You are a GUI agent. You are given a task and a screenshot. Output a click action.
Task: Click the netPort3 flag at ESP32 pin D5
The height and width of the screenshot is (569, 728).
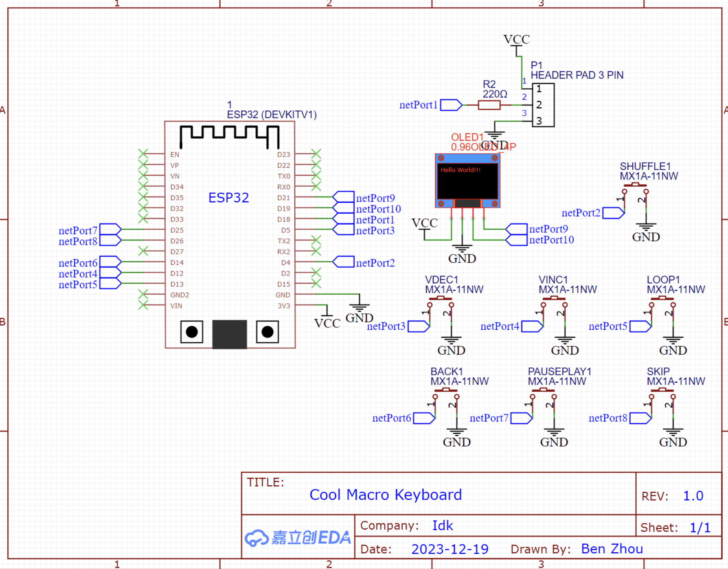(x=343, y=230)
